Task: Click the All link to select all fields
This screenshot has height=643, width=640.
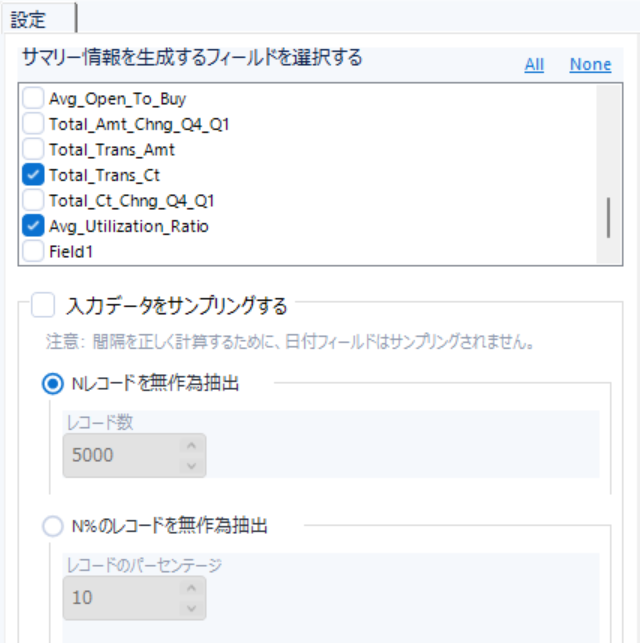Action: click(x=534, y=64)
